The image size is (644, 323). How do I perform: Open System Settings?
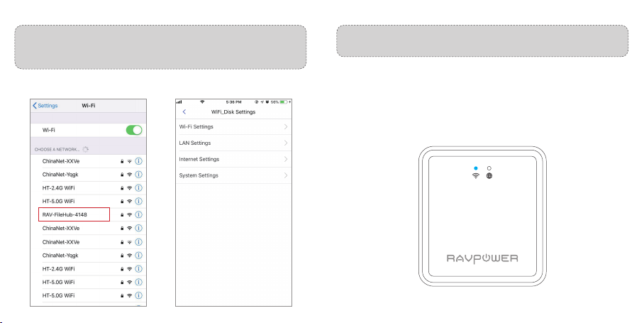pyautogui.click(x=233, y=175)
